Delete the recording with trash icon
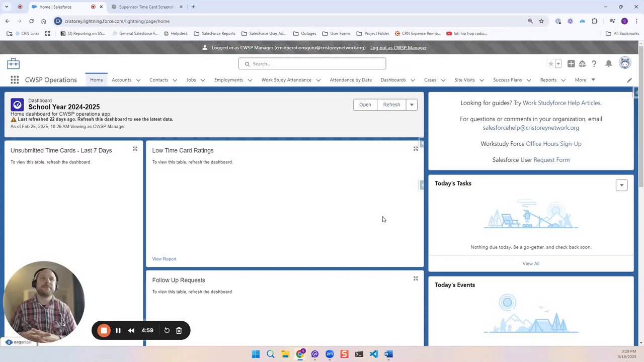This screenshot has height=362, width=644. (179, 330)
